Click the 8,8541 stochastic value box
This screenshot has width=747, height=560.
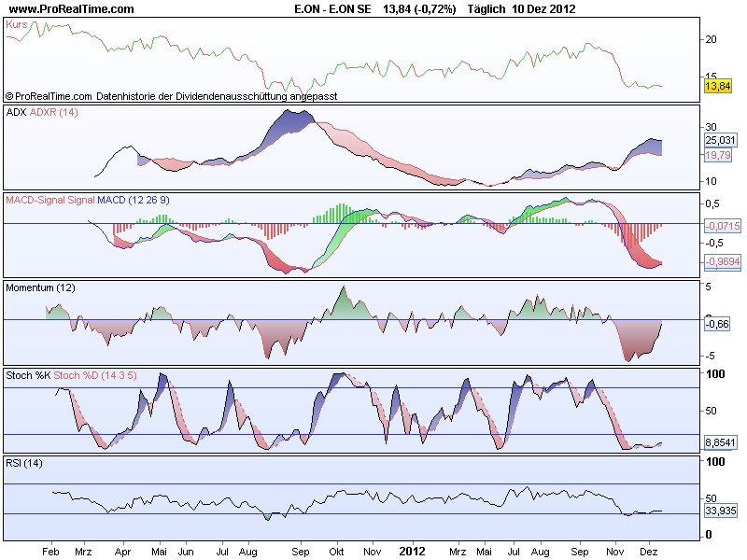720,442
